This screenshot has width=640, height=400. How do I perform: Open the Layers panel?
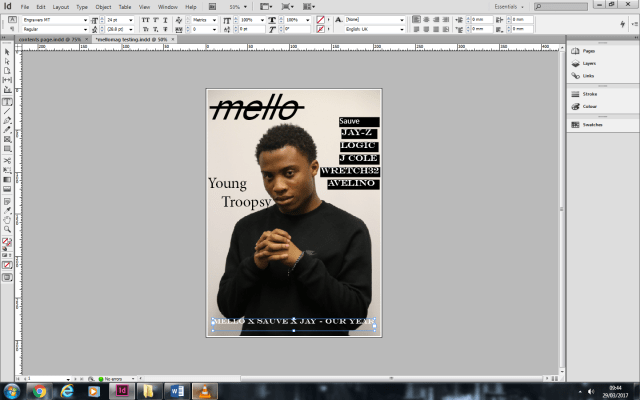pos(588,62)
